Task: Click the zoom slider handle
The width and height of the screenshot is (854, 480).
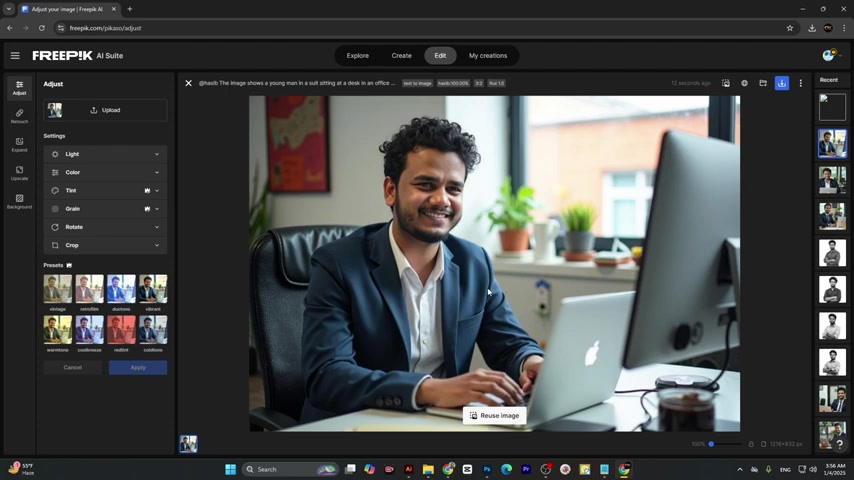Action: (x=711, y=444)
